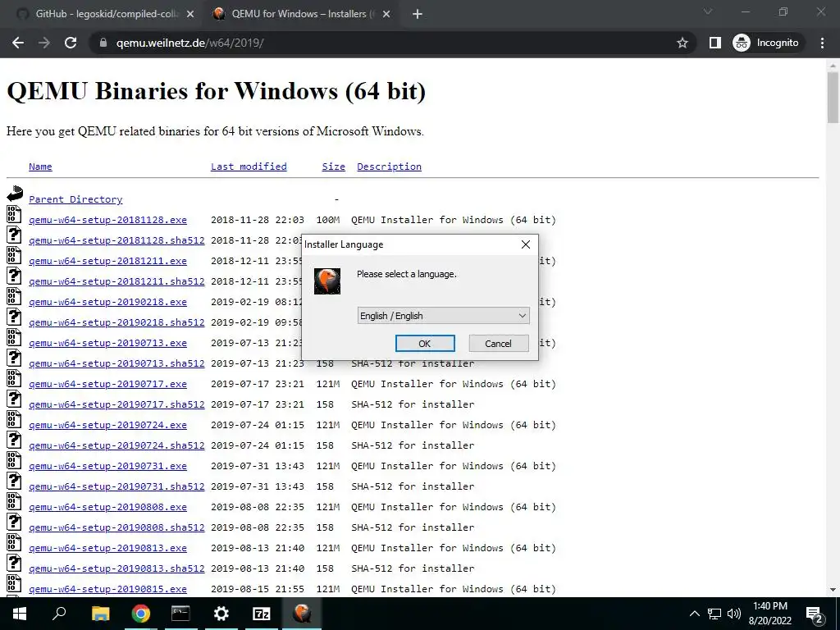Open qemu-w64-setup-20190731.sha512 link
840x630 pixels.
[116, 486]
